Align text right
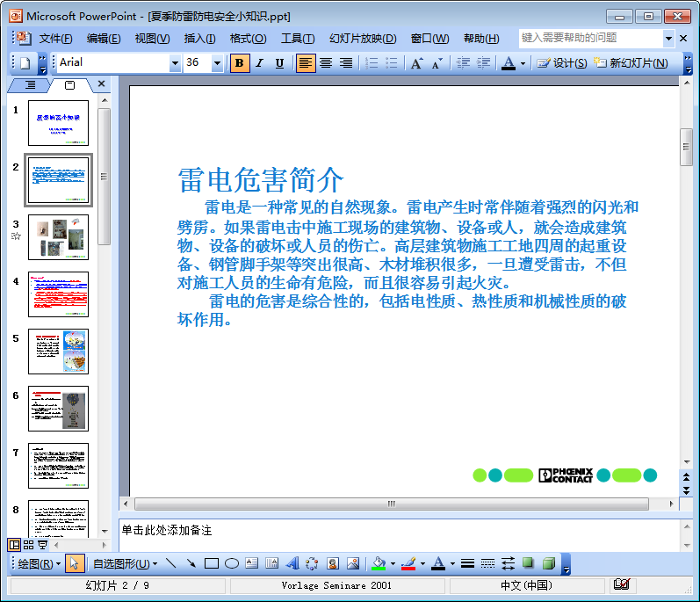This screenshot has width=700, height=602. tap(346, 63)
